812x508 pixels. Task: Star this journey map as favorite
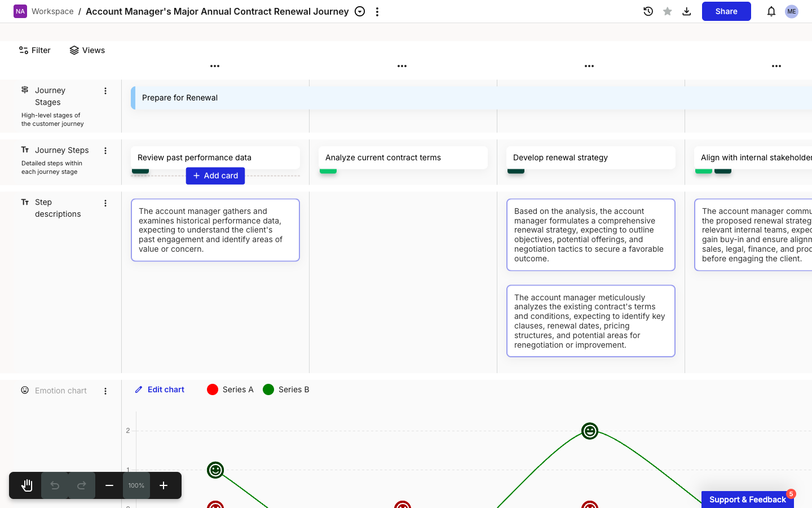pos(667,11)
